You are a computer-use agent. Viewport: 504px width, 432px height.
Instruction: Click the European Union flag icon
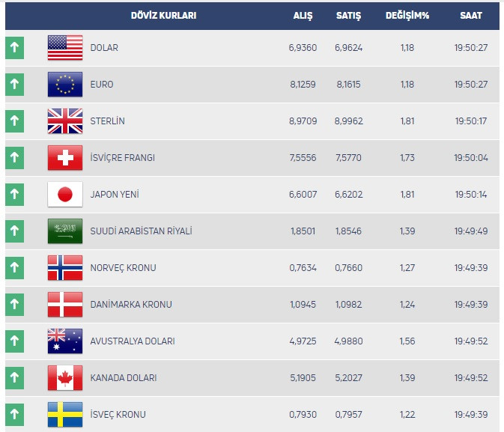click(x=65, y=85)
